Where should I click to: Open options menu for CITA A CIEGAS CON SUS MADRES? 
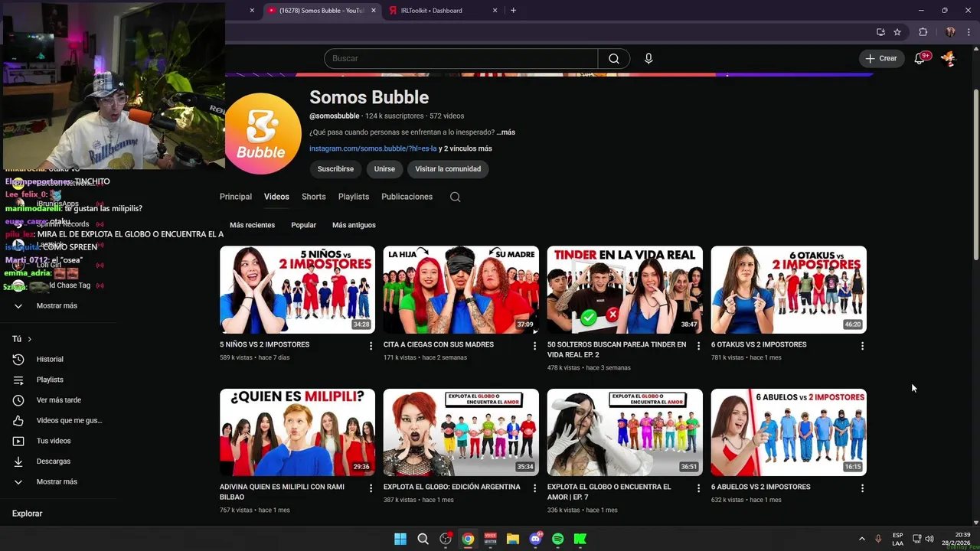click(x=534, y=346)
